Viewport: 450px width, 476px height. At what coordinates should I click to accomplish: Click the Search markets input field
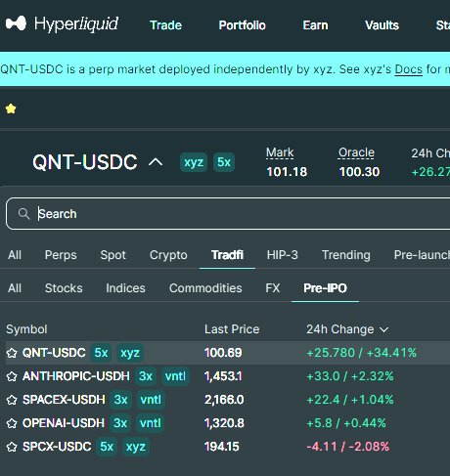click(x=228, y=214)
